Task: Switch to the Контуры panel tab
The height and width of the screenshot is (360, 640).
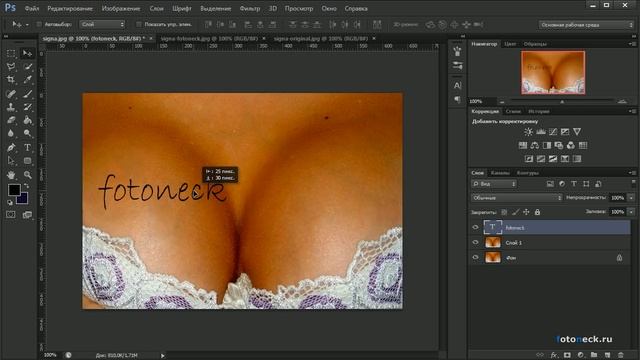Action: click(x=528, y=173)
